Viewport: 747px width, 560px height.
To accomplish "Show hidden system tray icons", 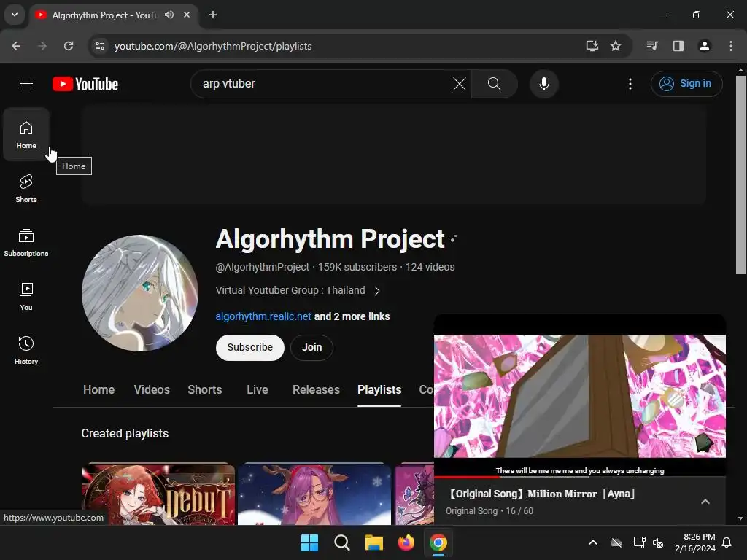I will (x=592, y=542).
